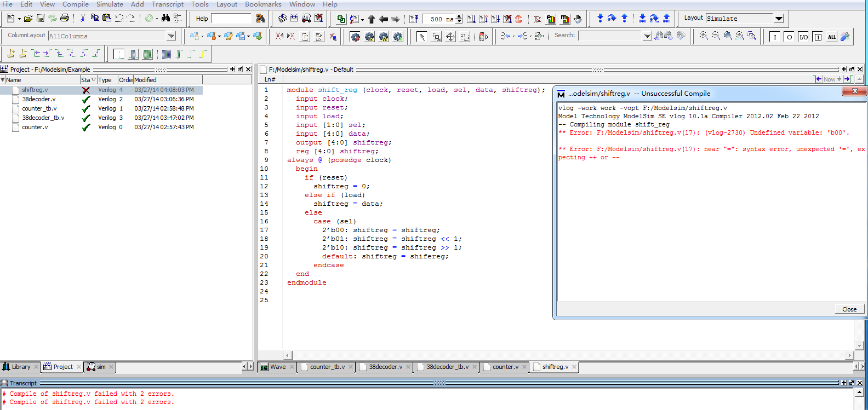Click the black up arrow icon
This screenshot has height=410, width=868.
(372, 19)
